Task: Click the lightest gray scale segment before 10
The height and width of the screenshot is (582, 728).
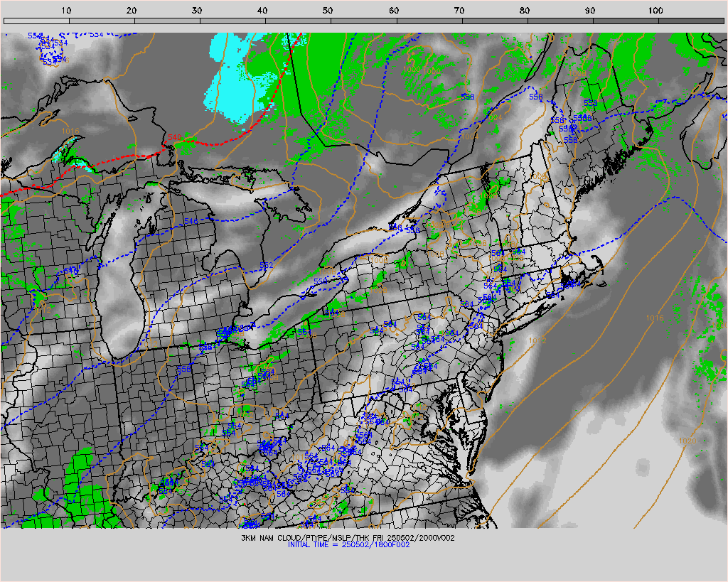Action: pos(37,21)
